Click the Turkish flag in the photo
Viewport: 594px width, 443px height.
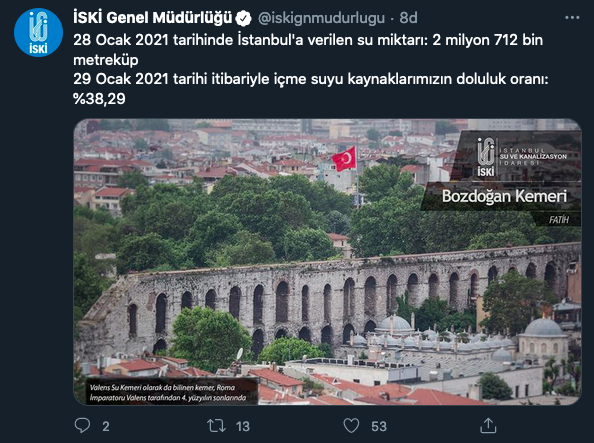pyautogui.click(x=344, y=159)
